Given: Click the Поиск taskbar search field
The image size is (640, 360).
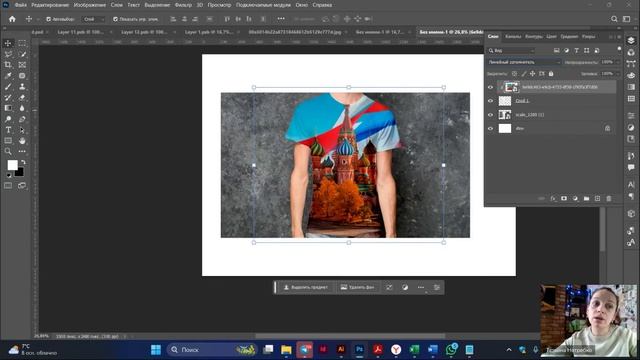Looking at the screenshot, I should coord(212,350).
